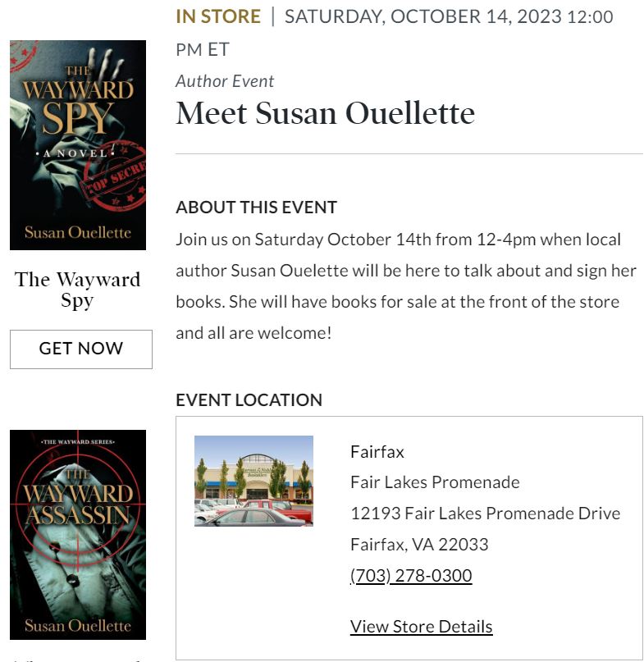Call the store at (703) 278-0300
The height and width of the screenshot is (662, 644).
coord(411,576)
